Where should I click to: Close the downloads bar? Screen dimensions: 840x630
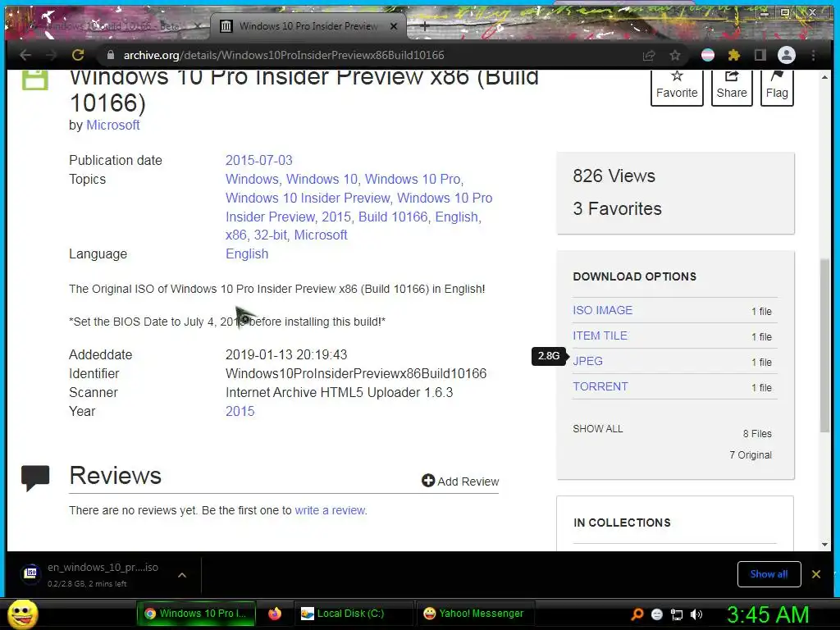pos(816,574)
